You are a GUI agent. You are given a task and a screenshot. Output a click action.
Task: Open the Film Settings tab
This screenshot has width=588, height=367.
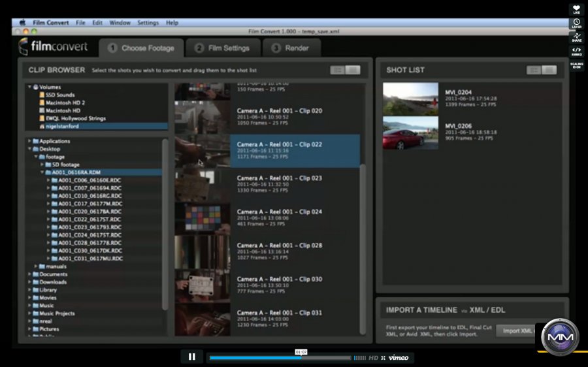(x=222, y=48)
